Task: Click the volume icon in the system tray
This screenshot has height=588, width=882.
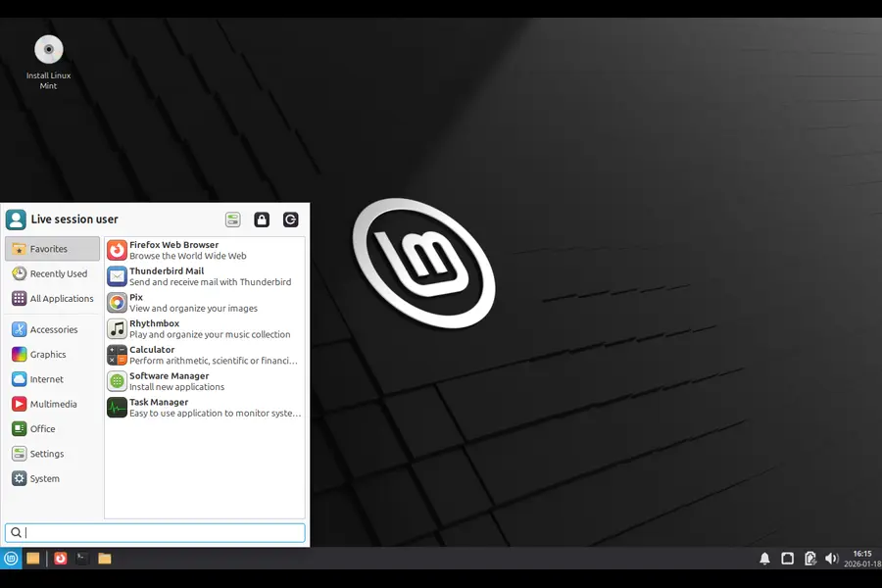Action: (x=832, y=558)
